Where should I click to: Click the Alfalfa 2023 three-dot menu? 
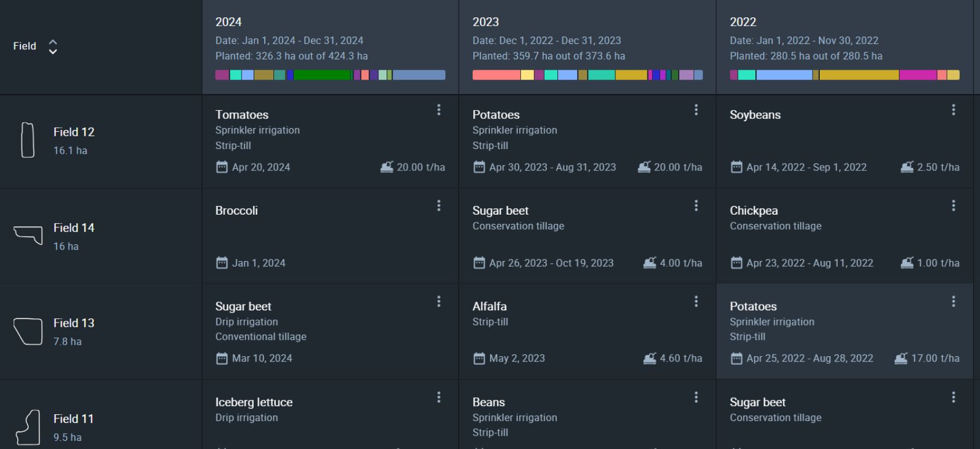point(696,301)
